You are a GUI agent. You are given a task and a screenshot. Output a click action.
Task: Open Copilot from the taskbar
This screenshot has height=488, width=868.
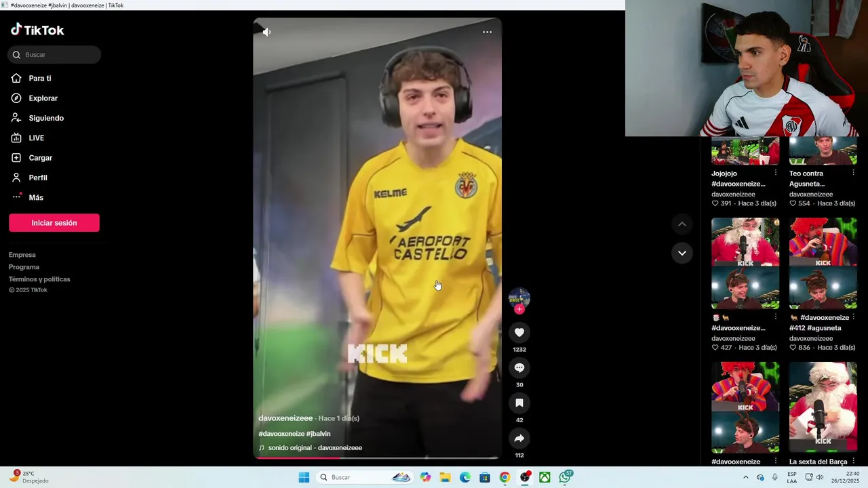[x=425, y=477]
